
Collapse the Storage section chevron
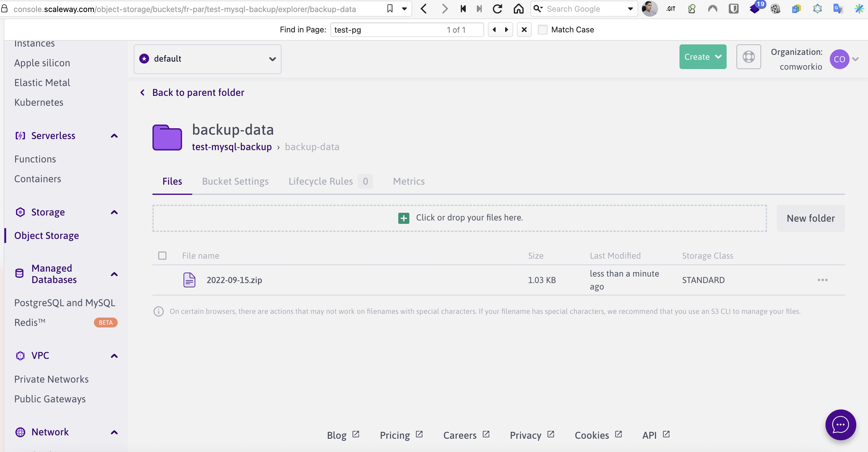point(114,212)
